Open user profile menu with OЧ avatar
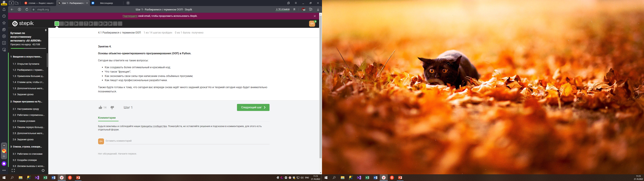The image size is (644, 181). click(x=312, y=23)
